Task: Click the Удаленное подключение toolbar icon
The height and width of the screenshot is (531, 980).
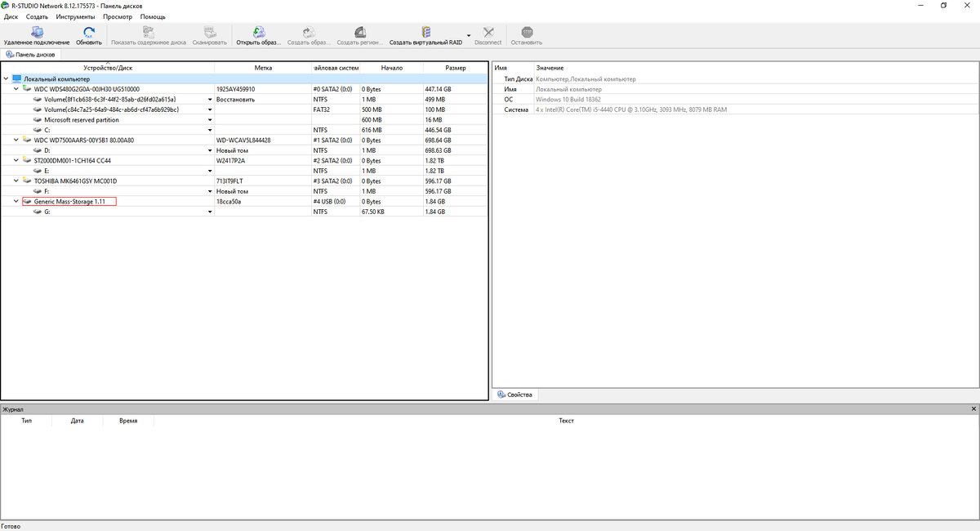Action: pos(36,32)
